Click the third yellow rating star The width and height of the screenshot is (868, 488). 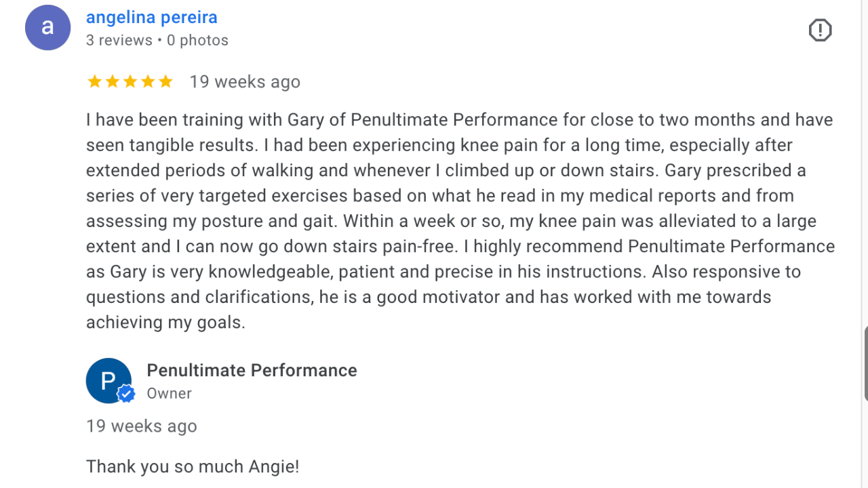[x=130, y=82]
